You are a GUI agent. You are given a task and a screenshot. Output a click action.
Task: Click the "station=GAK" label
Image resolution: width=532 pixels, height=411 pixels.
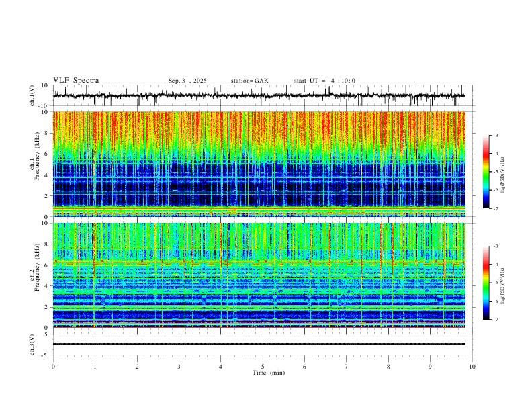(x=249, y=81)
